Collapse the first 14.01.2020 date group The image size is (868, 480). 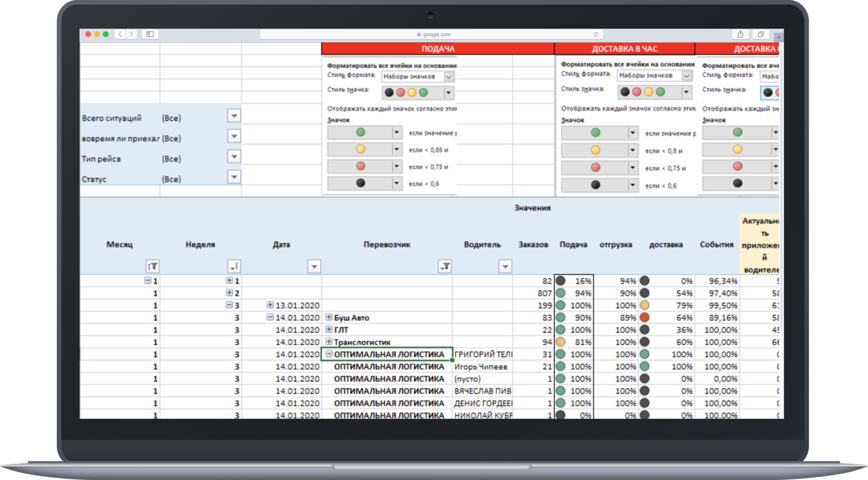point(270,317)
